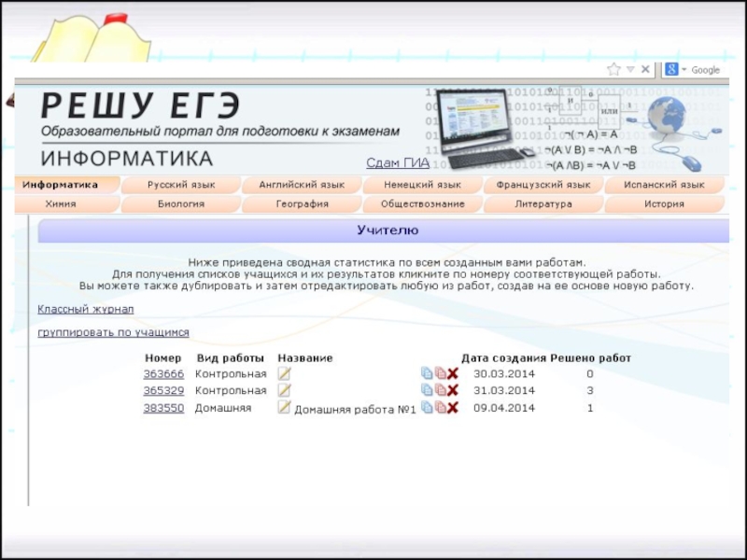Open work number 383550
Screen dimensions: 747x560
click(163, 408)
